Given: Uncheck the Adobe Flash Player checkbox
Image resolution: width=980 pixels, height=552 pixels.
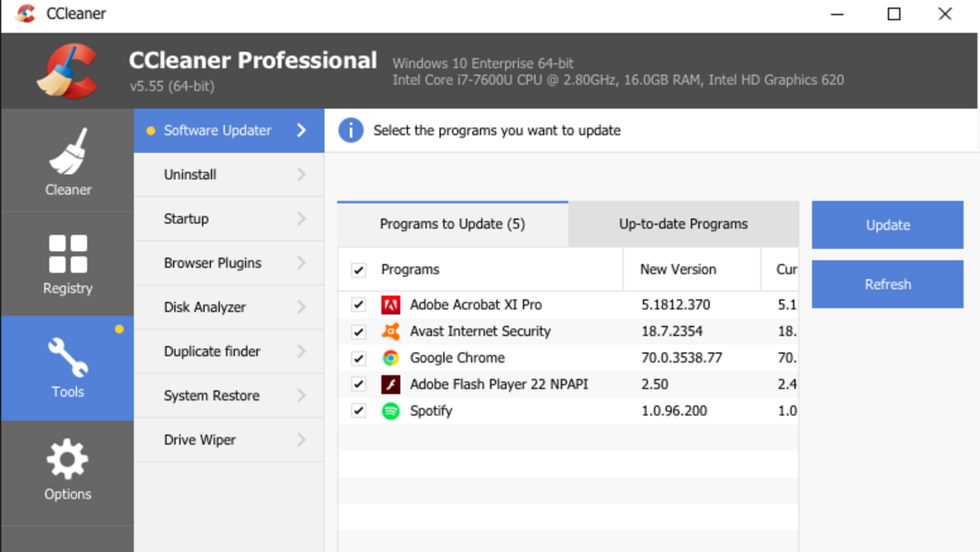Looking at the screenshot, I should [359, 385].
